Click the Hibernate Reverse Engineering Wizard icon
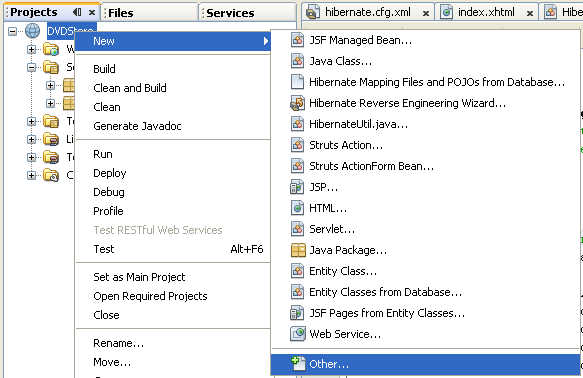The width and height of the screenshot is (583, 378). coord(297,103)
